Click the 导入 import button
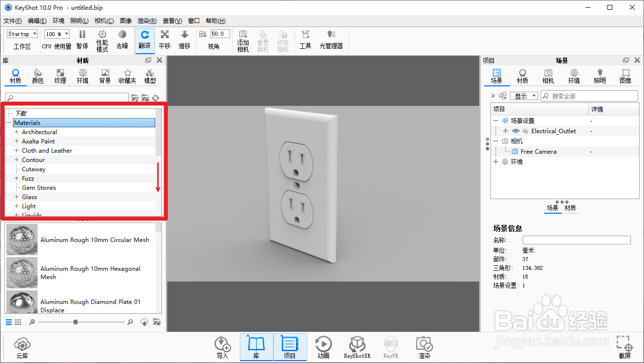 [222, 347]
